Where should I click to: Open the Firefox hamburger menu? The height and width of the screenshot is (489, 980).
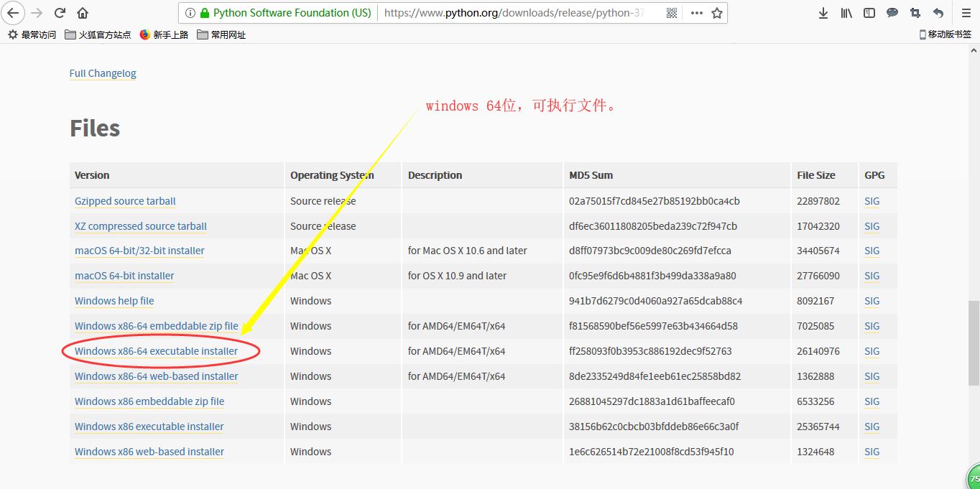(966, 13)
